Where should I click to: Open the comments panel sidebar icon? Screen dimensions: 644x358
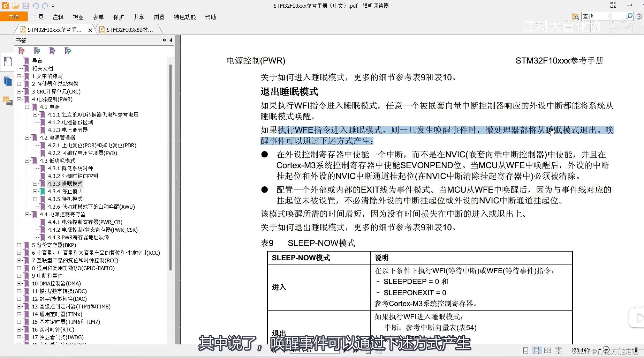(7, 101)
